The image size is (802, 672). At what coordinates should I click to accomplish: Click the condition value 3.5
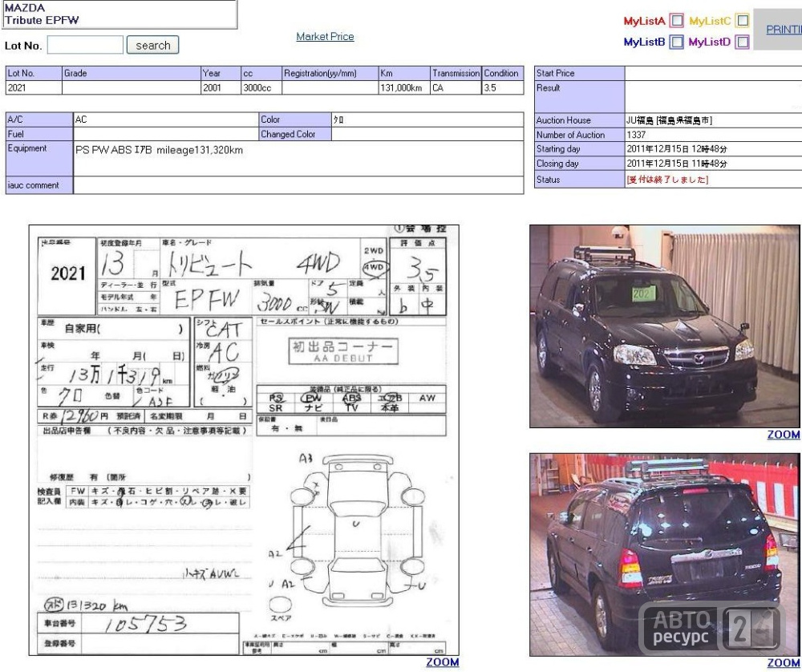click(x=490, y=88)
